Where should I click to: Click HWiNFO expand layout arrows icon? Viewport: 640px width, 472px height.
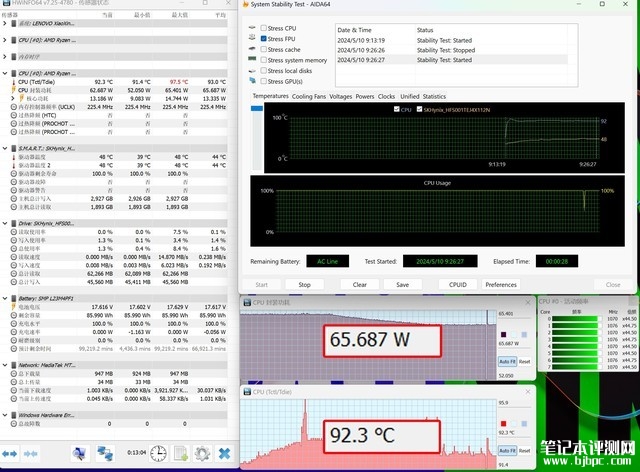click(x=9, y=454)
